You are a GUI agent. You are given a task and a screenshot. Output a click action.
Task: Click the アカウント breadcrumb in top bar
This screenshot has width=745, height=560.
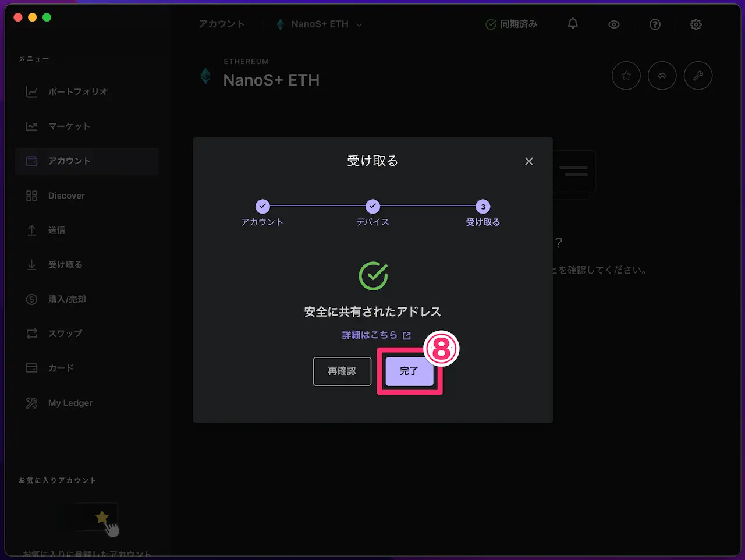(x=222, y=24)
